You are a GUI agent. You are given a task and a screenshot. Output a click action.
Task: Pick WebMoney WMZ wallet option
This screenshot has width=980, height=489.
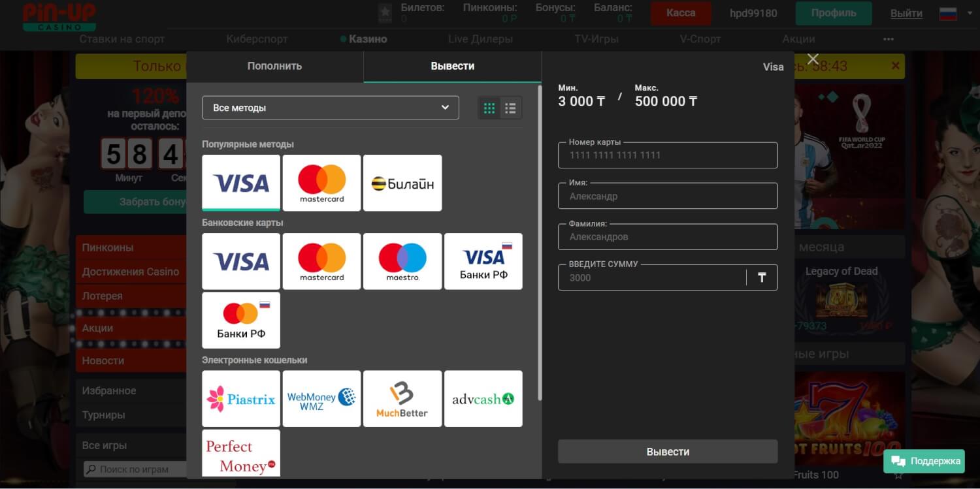click(321, 398)
